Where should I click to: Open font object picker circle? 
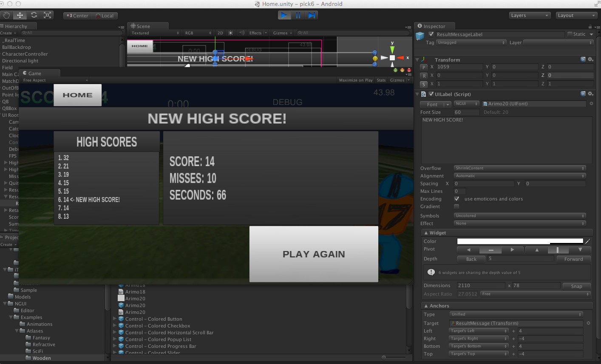(x=591, y=104)
